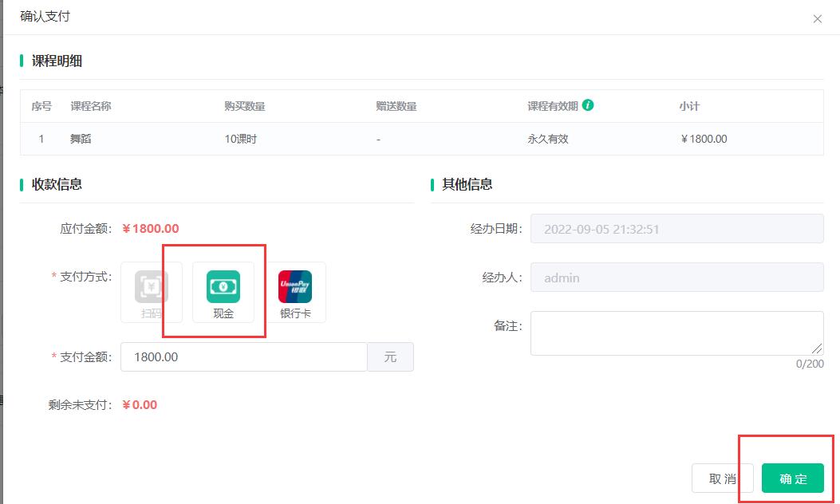Click the 课程名称 column header
This screenshot has width=840, height=504.
[91, 106]
